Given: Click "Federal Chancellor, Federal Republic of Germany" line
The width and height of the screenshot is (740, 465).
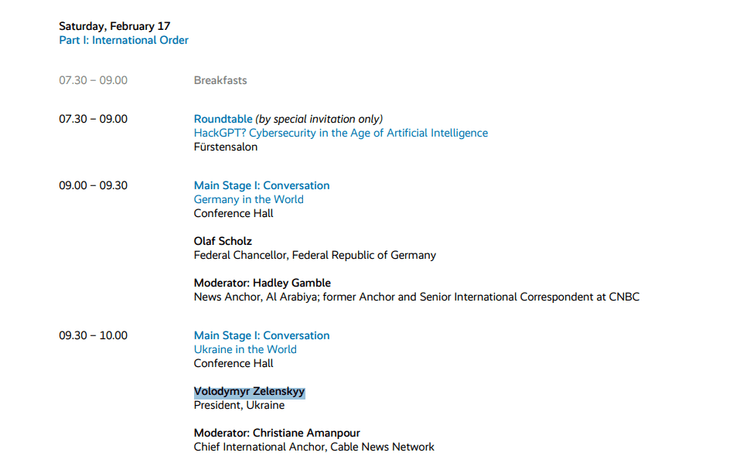Looking at the screenshot, I should click(x=314, y=255).
